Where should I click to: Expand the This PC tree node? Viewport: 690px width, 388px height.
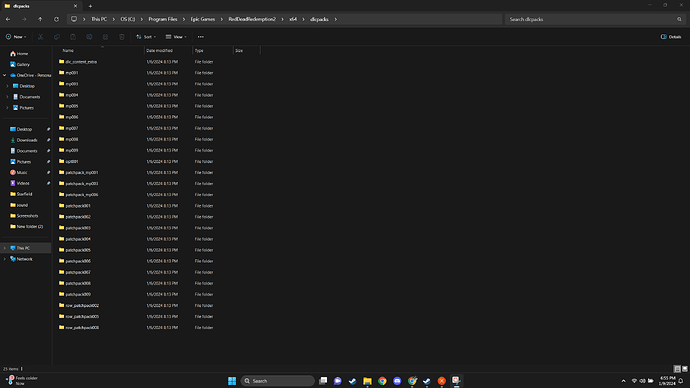5,248
